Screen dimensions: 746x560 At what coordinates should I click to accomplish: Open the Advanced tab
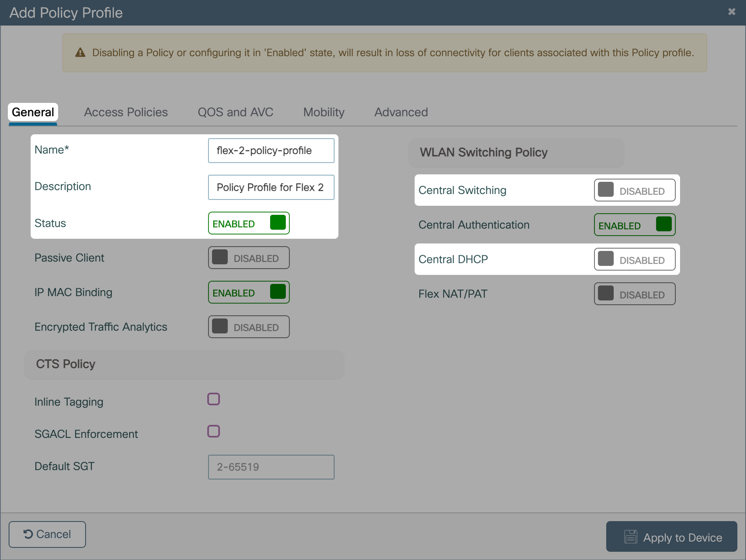click(x=401, y=112)
